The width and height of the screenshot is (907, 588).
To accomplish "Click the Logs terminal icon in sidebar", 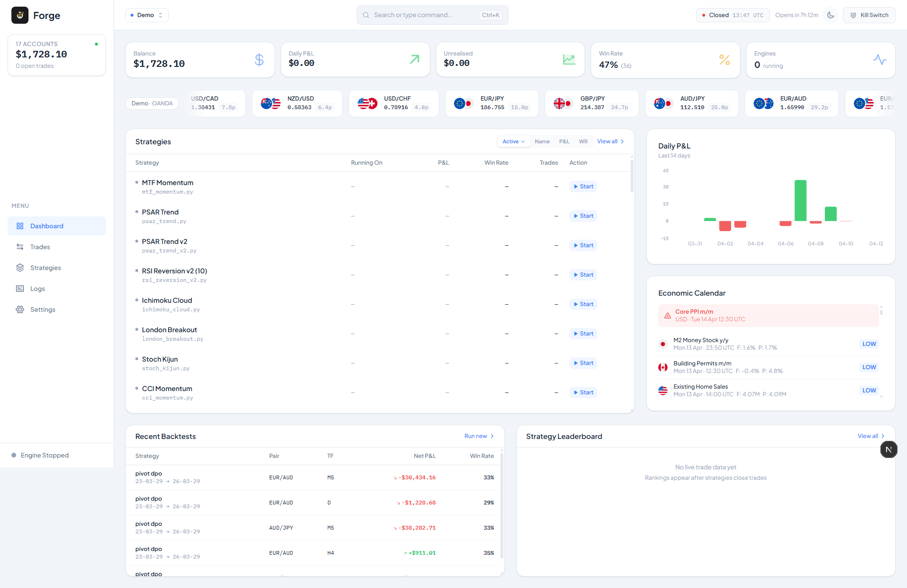I will click(x=20, y=289).
